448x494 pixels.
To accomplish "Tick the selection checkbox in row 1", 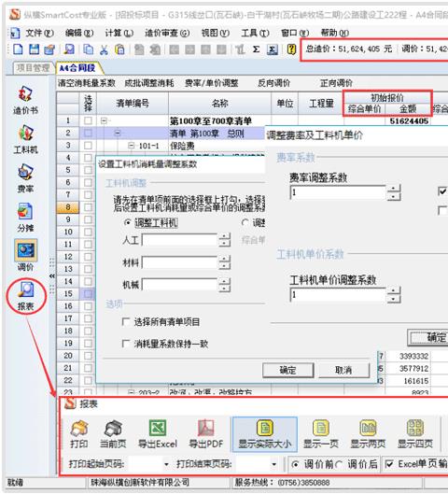I will (x=88, y=120).
